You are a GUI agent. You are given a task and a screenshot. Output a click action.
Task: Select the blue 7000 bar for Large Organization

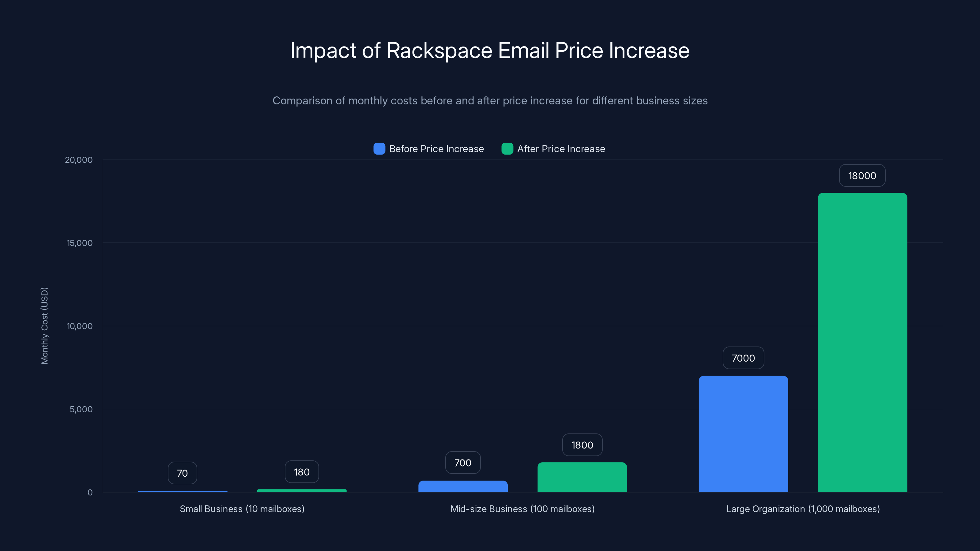[x=743, y=433]
